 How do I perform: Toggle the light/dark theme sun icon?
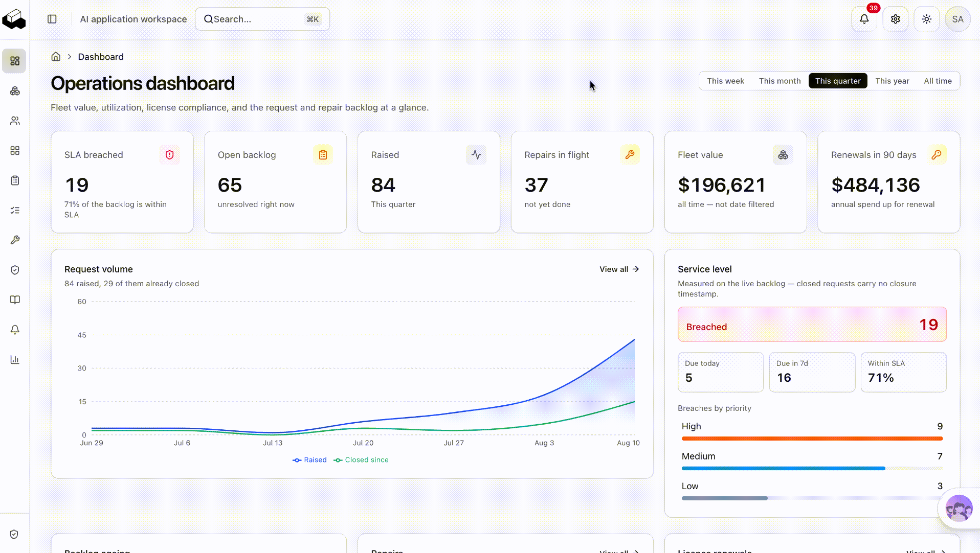click(x=927, y=19)
